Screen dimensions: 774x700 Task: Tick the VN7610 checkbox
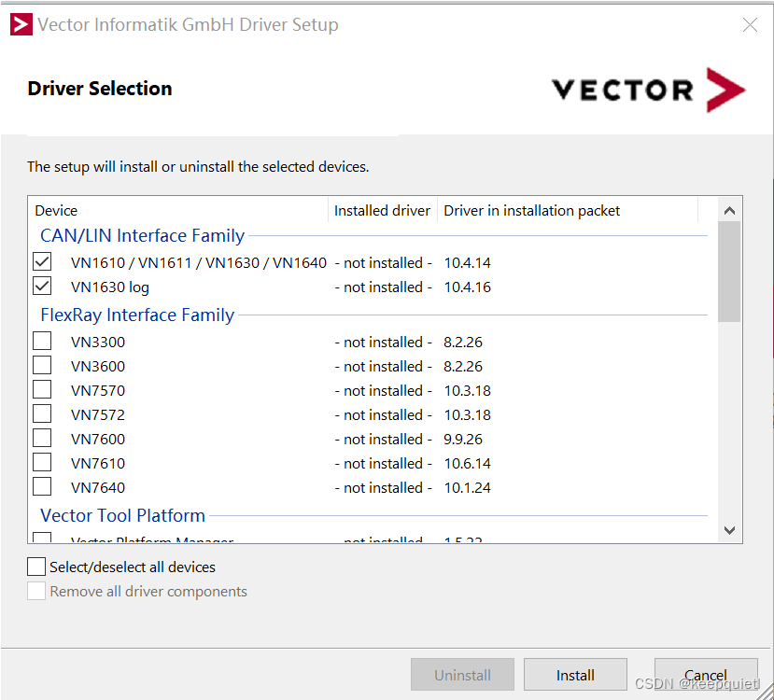click(42, 462)
